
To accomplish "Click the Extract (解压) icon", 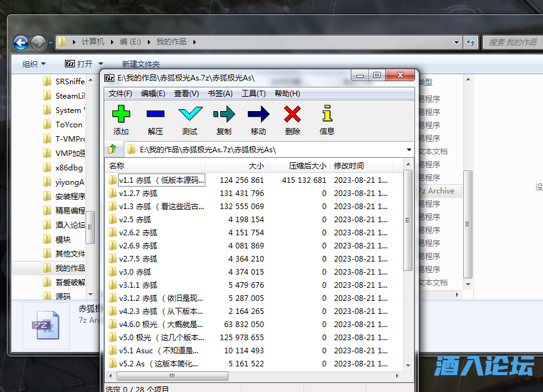I will pyautogui.click(x=156, y=115).
